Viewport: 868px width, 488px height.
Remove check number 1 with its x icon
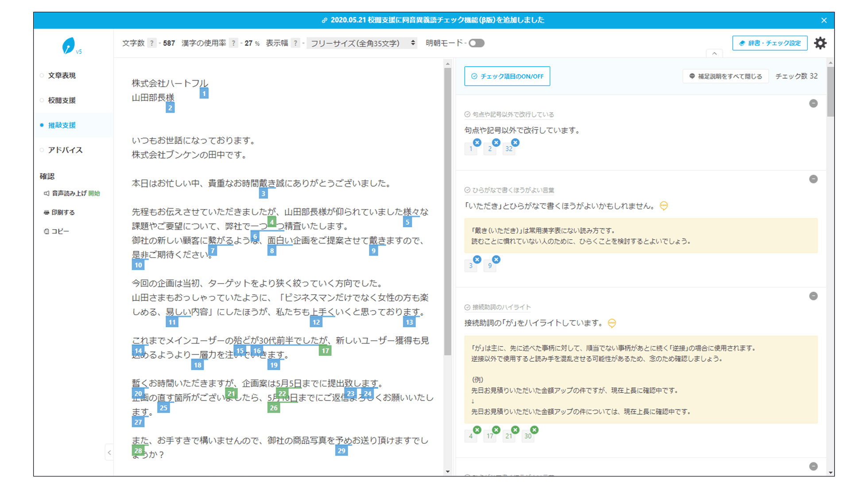[x=477, y=143]
